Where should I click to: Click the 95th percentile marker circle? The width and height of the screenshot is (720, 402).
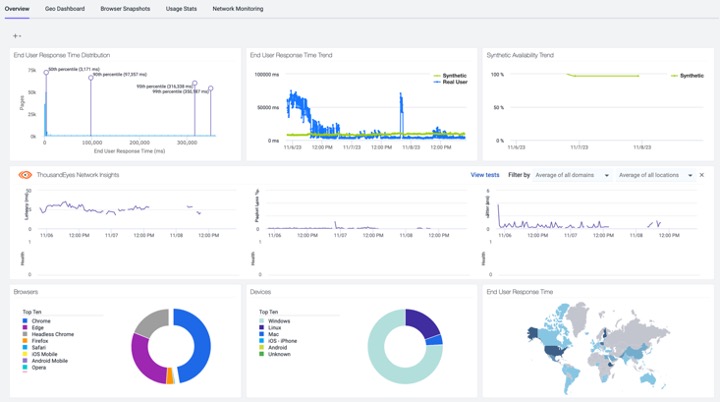pos(195,84)
